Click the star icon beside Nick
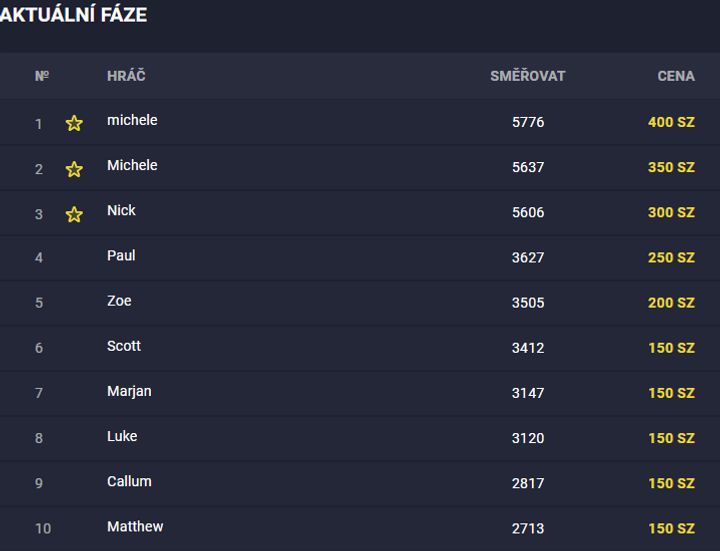 tap(74, 214)
